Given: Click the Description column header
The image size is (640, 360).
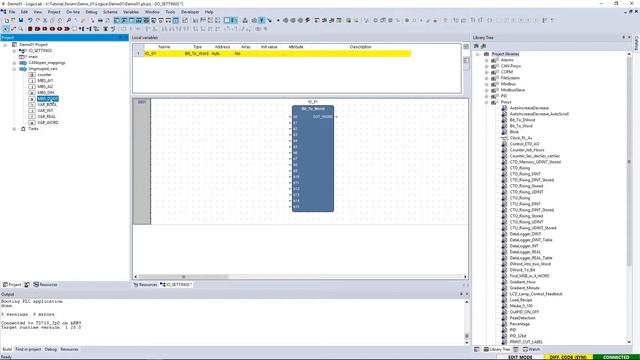Looking at the screenshot, I should click(x=360, y=47).
